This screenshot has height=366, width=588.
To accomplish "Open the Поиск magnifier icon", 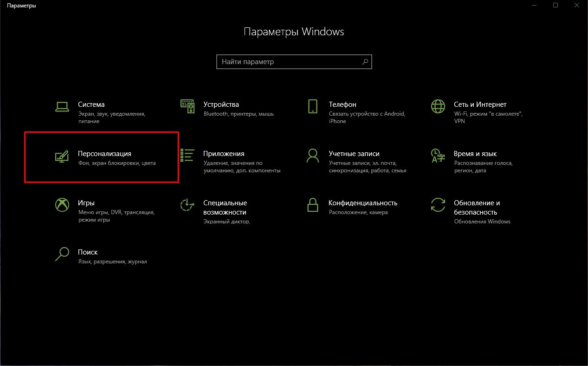I will tap(62, 254).
